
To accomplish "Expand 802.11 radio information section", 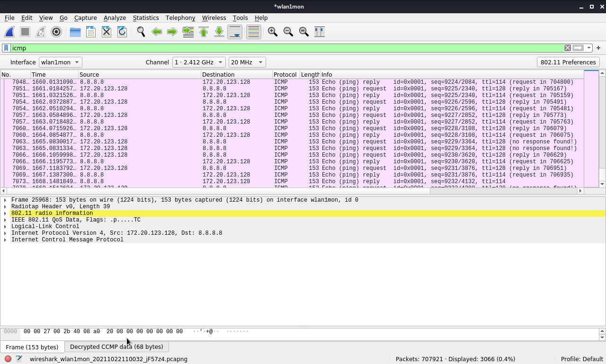I will [5, 213].
